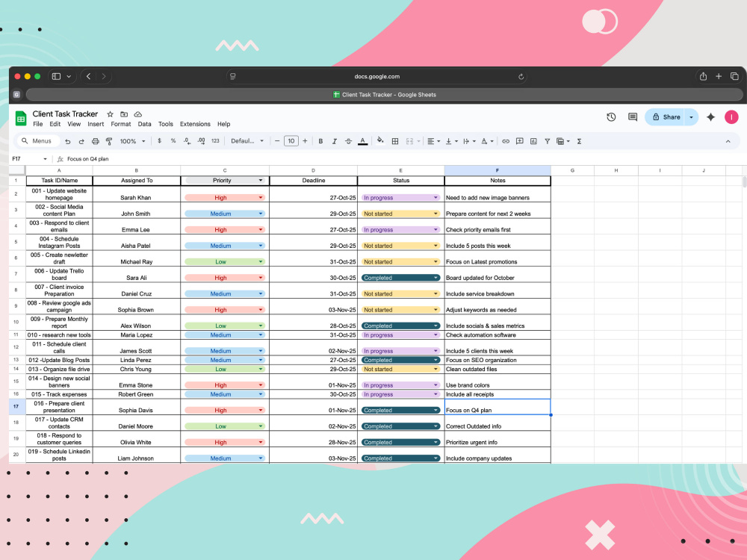This screenshot has height=560, width=747.
Task: Open Sarah Khan's High priority dropdown
Action: pos(261,198)
